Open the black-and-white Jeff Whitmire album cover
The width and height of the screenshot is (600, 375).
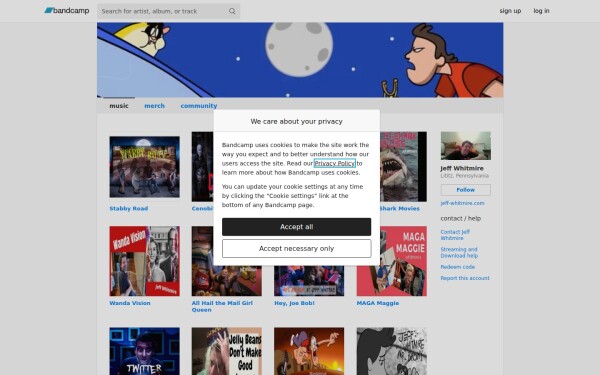tap(391, 351)
